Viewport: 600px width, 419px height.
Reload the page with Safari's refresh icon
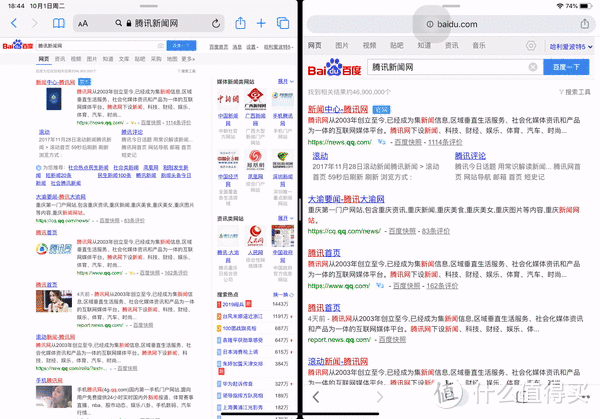(x=216, y=24)
